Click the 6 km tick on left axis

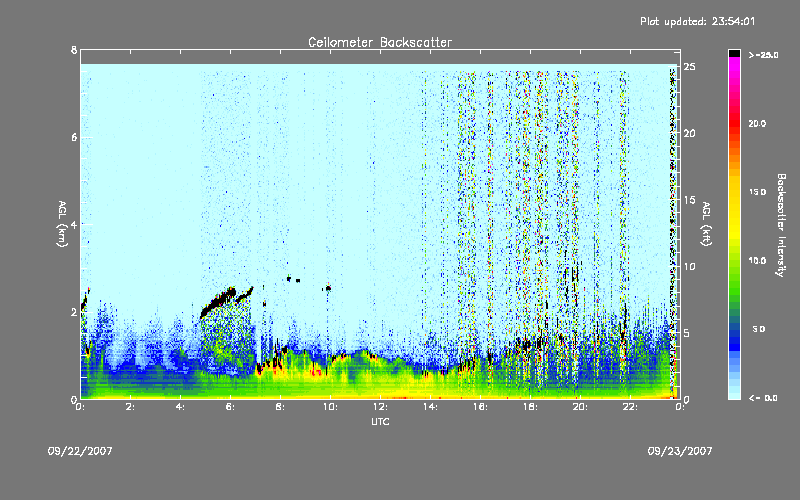tap(74, 138)
